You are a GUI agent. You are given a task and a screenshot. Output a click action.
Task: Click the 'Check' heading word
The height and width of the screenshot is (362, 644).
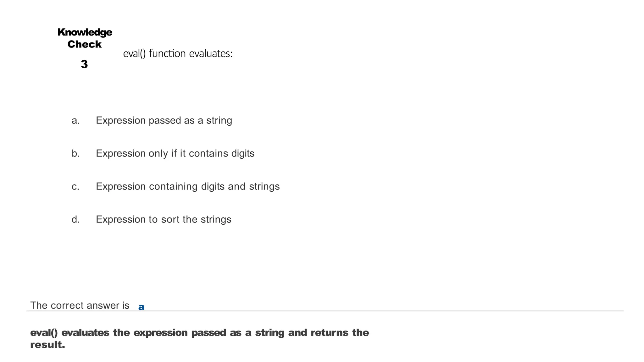tap(84, 44)
